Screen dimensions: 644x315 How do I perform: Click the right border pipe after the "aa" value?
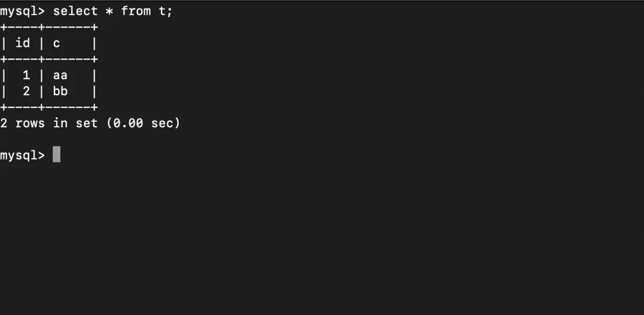coord(94,75)
